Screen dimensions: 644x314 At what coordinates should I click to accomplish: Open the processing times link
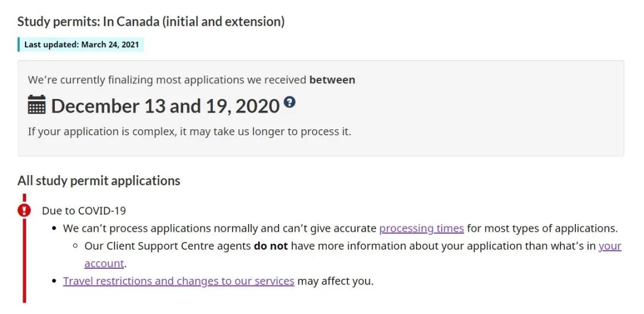[x=422, y=228]
